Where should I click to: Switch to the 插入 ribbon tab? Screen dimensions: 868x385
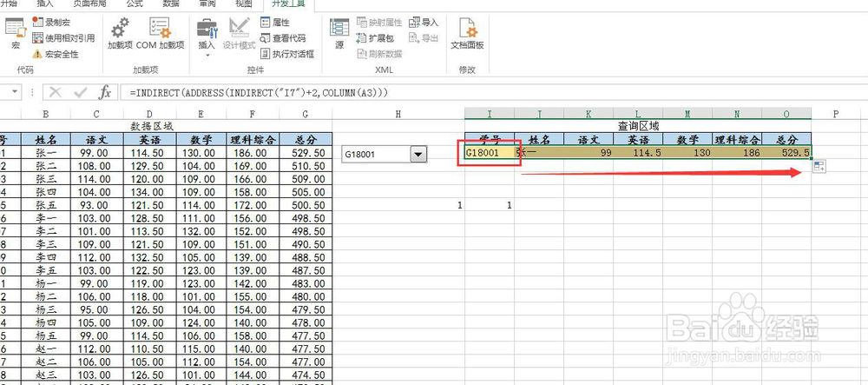tap(45, 3)
